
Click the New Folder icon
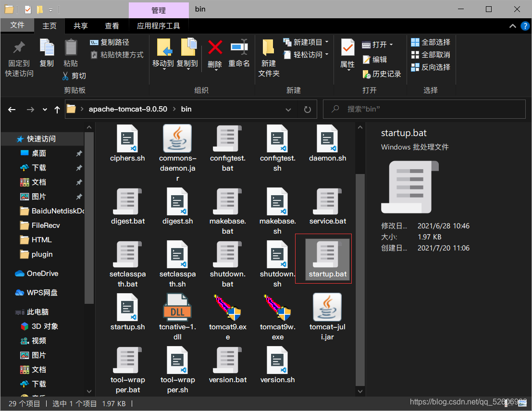[x=268, y=48]
